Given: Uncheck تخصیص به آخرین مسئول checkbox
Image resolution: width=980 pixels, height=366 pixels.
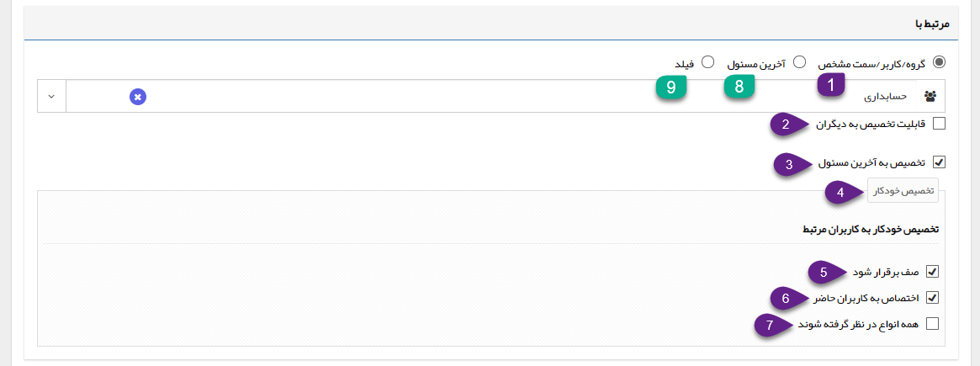Looking at the screenshot, I should click(x=939, y=162).
